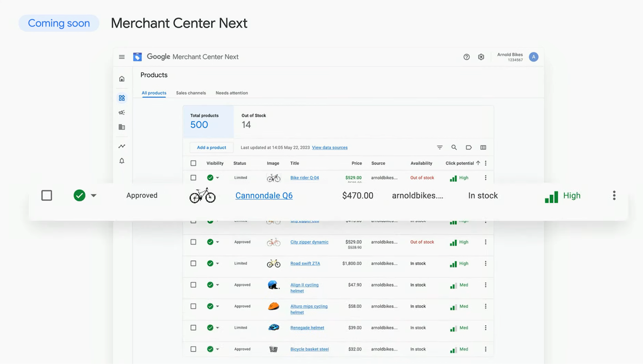Check the Bicycle basket steel row checkbox
Screen dimensions: 643x364
(x=193, y=349)
